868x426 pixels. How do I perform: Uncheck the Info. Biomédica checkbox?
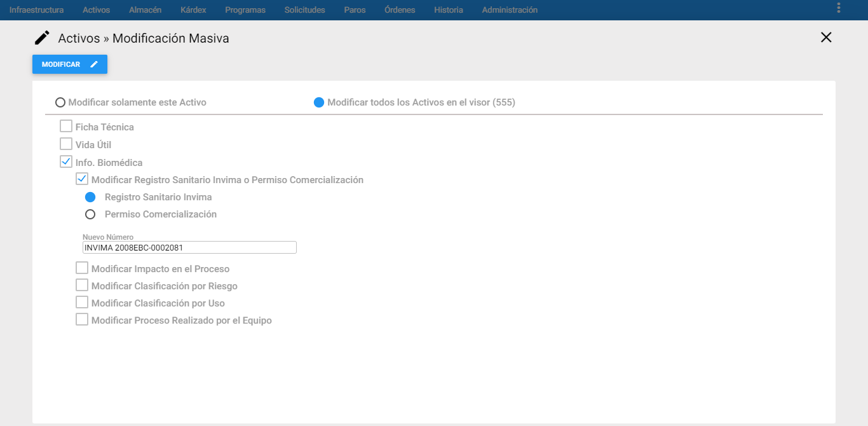[x=65, y=161]
